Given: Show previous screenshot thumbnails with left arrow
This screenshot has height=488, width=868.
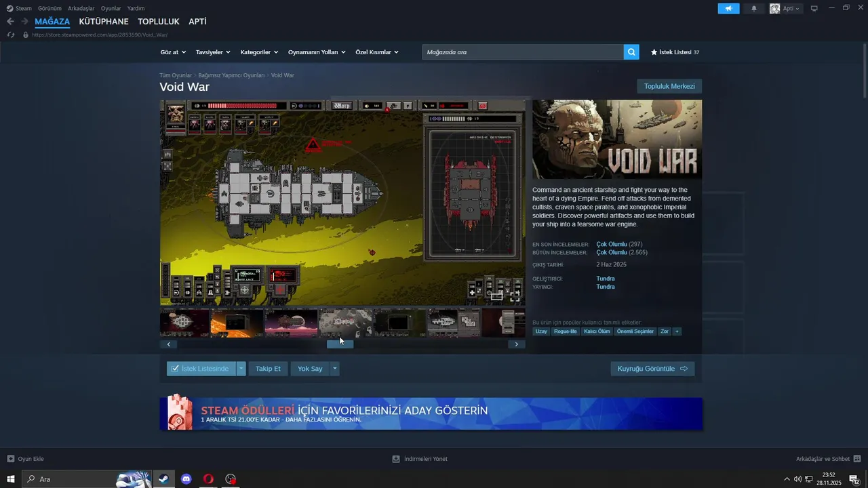Looking at the screenshot, I should pos(168,344).
